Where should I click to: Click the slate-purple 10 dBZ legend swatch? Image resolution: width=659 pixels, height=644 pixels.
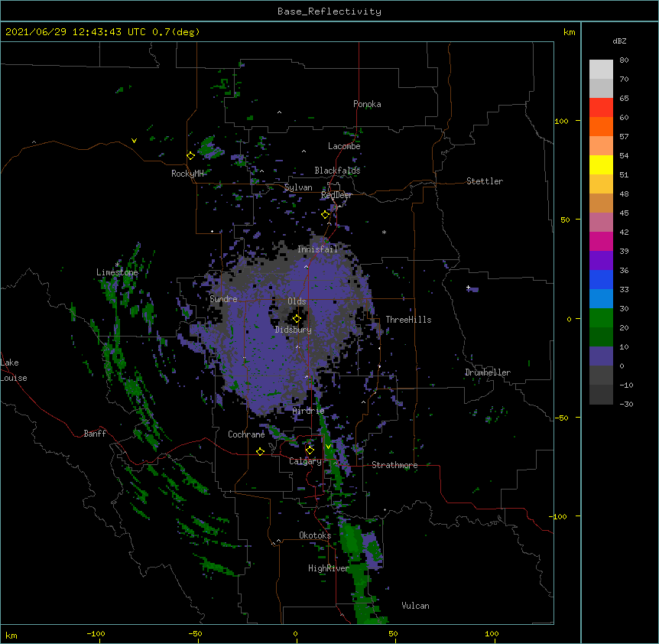[x=601, y=356]
